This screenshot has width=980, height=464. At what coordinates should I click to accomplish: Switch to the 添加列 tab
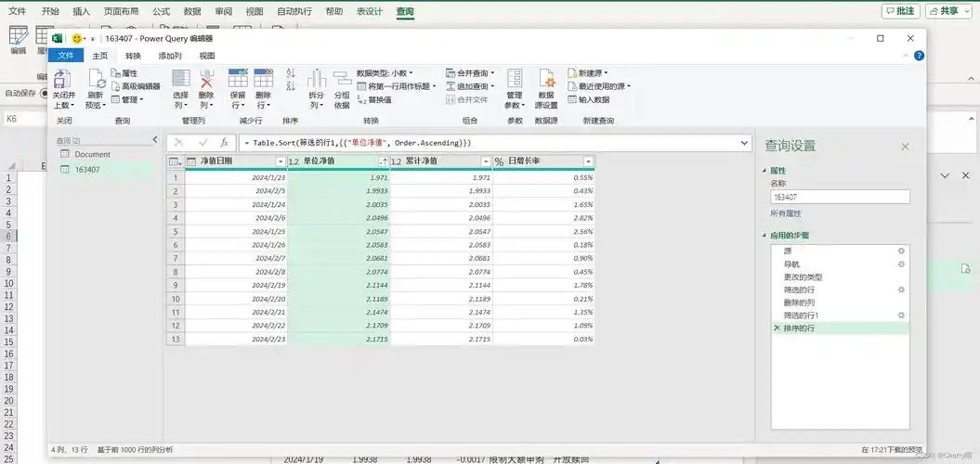(x=170, y=56)
